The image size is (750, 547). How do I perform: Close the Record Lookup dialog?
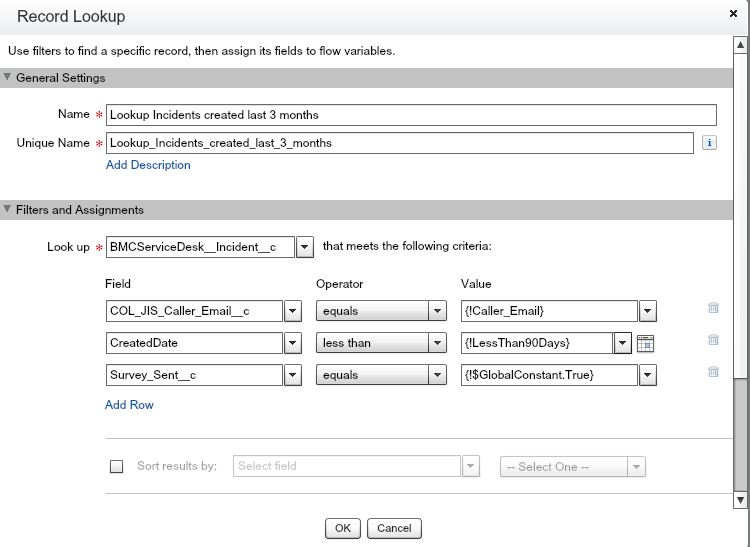[x=735, y=14]
